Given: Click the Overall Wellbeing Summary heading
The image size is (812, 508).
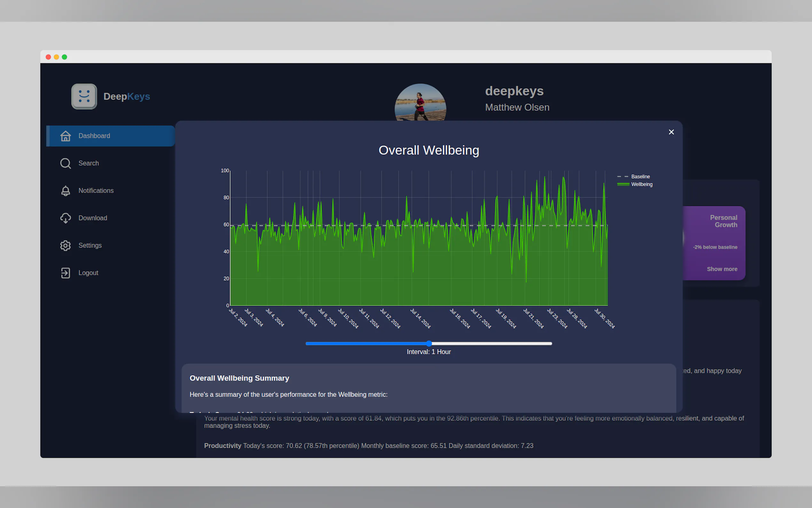Looking at the screenshot, I should [239, 378].
